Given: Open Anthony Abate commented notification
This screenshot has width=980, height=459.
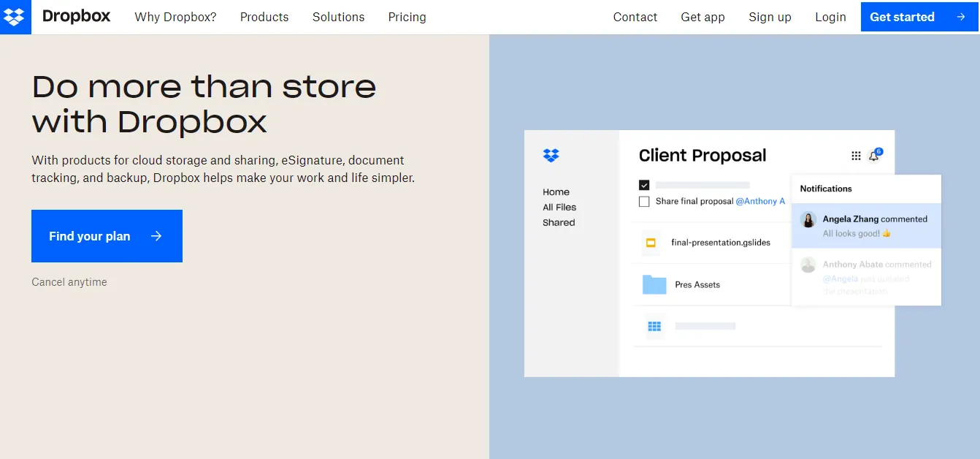Looking at the screenshot, I should click(867, 277).
